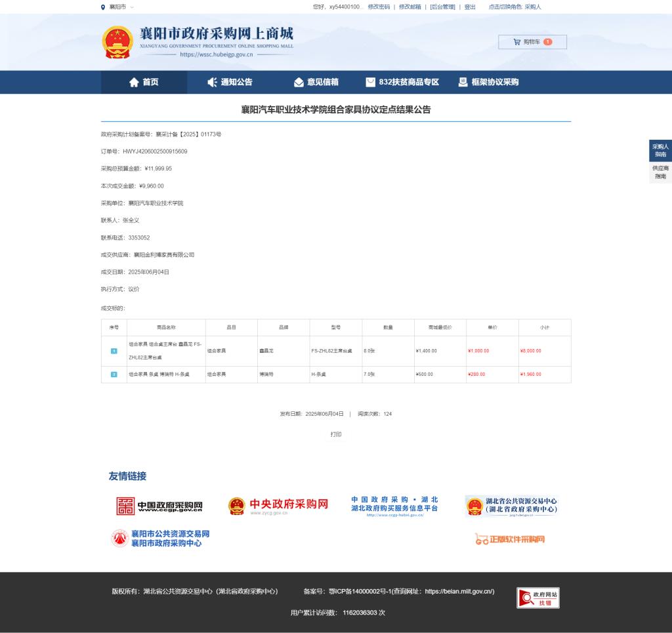Click the 修改密码 link
The width and height of the screenshot is (672, 633).
(x=379, y=7)
